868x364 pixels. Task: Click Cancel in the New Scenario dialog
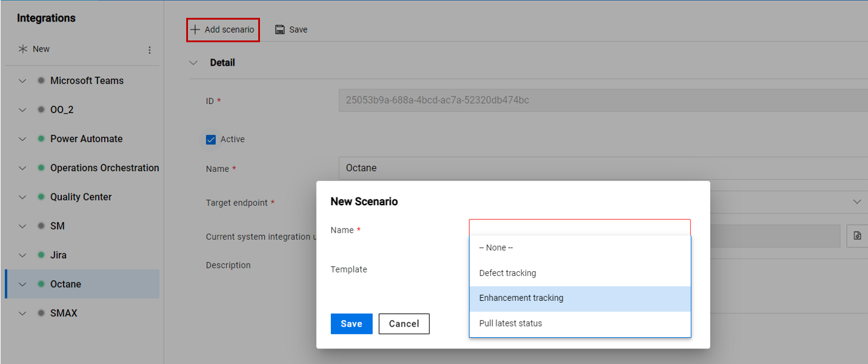[404, 324]
